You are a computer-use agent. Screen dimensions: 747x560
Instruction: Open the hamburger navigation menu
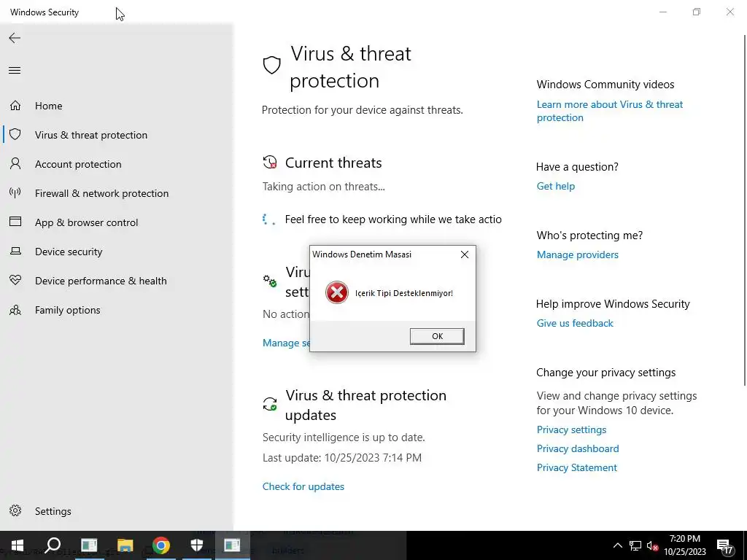[x=15, y=71]
